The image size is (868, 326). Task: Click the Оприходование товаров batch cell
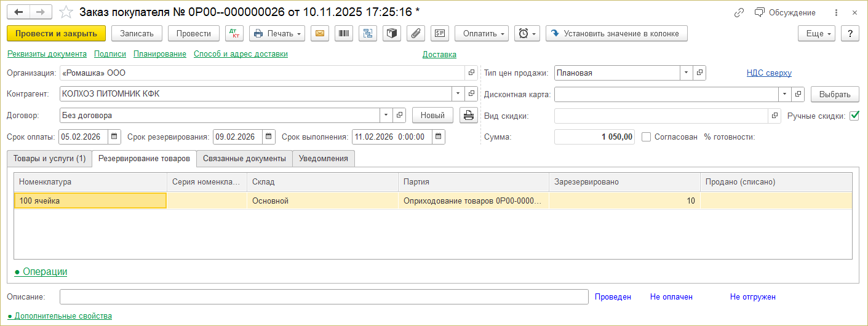coord(474,201)
